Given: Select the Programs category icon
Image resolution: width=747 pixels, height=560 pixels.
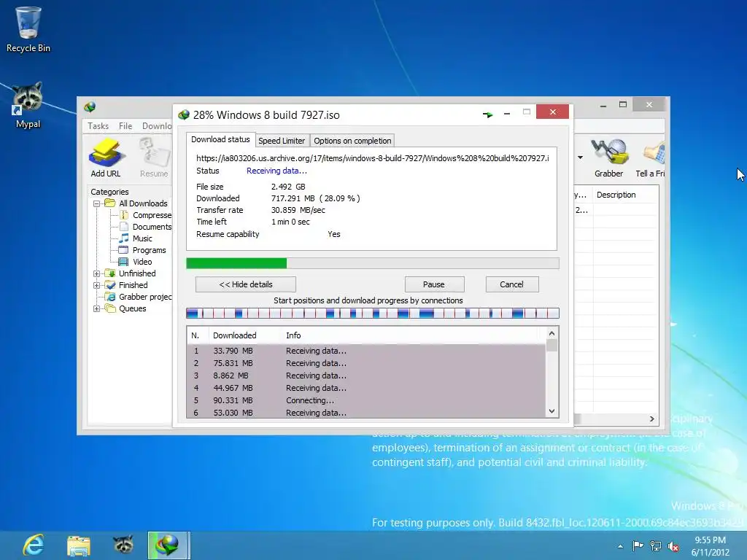Looking at the screenshot, I should click(x=123, y=250).
